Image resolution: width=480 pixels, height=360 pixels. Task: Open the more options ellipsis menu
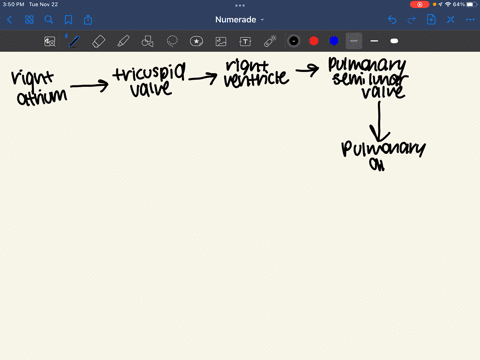pos(470,20)
